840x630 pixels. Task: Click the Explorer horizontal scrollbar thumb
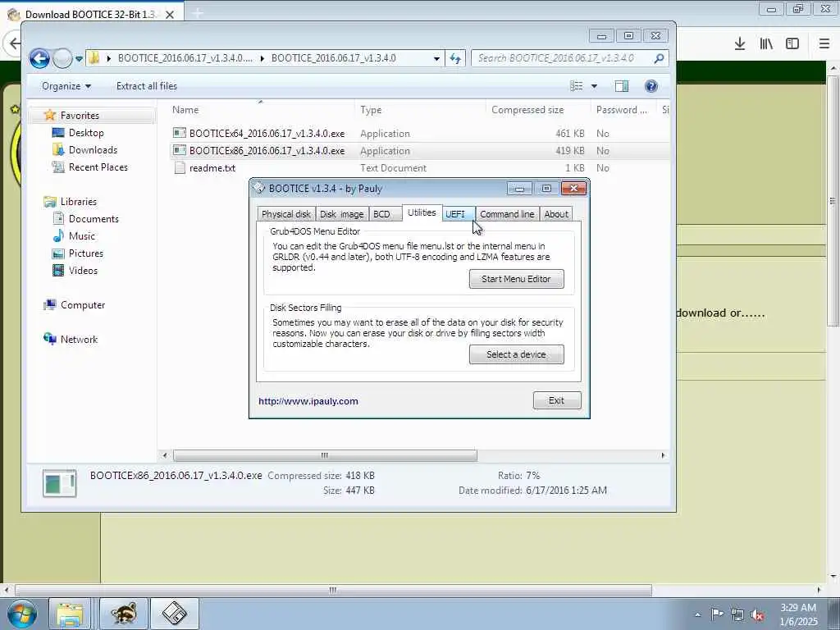[325, 455]
